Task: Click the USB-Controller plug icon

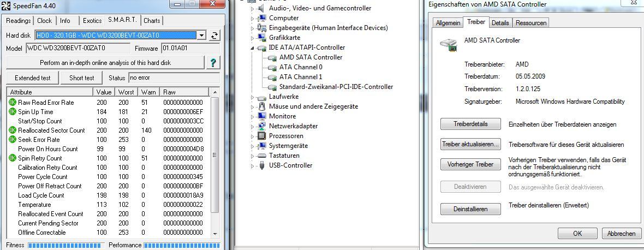Action: pyautogui.click(x=261, y=165)
